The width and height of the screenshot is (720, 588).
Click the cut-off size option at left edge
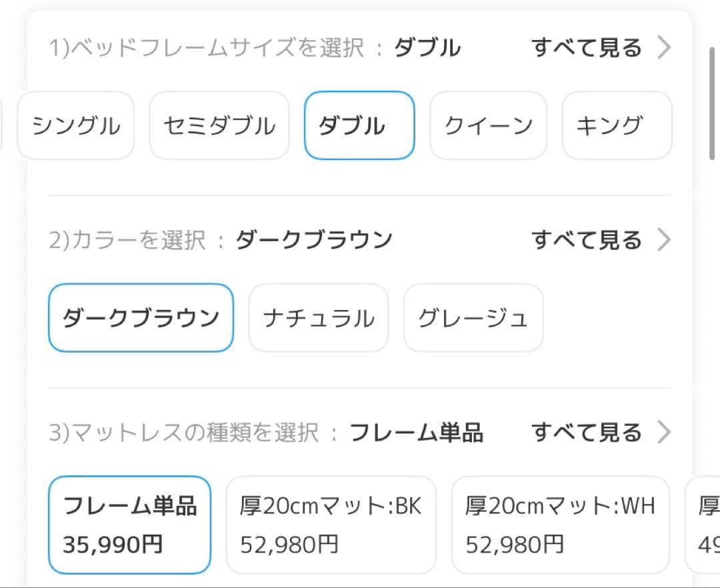coord(3,125)
